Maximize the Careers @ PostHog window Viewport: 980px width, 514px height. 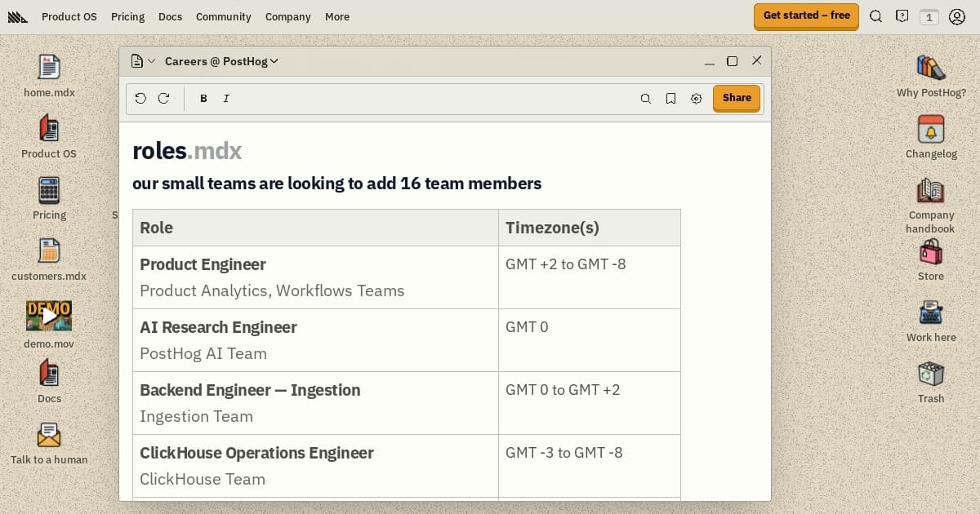(733, 61)
